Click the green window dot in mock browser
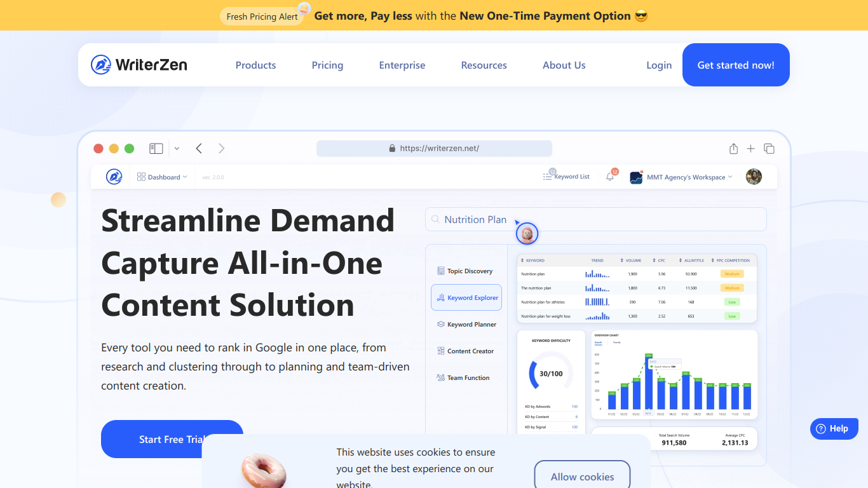The image size is (868, 488). (129, 149)
